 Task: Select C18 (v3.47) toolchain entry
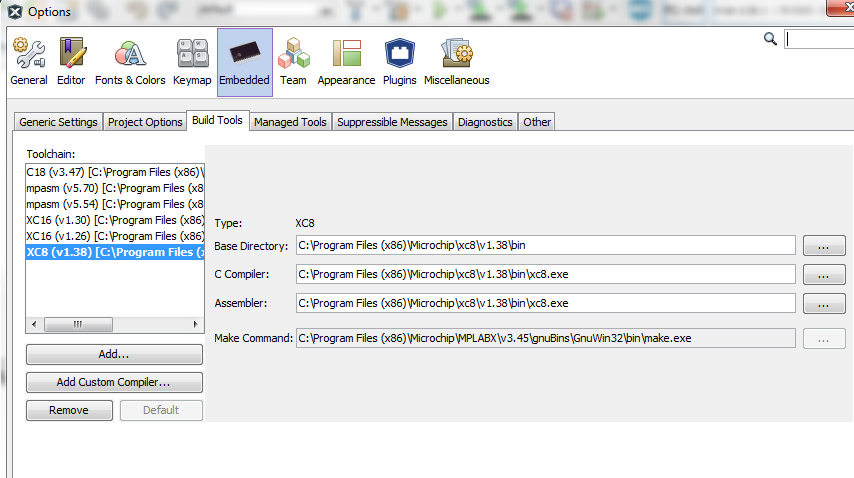115,172
